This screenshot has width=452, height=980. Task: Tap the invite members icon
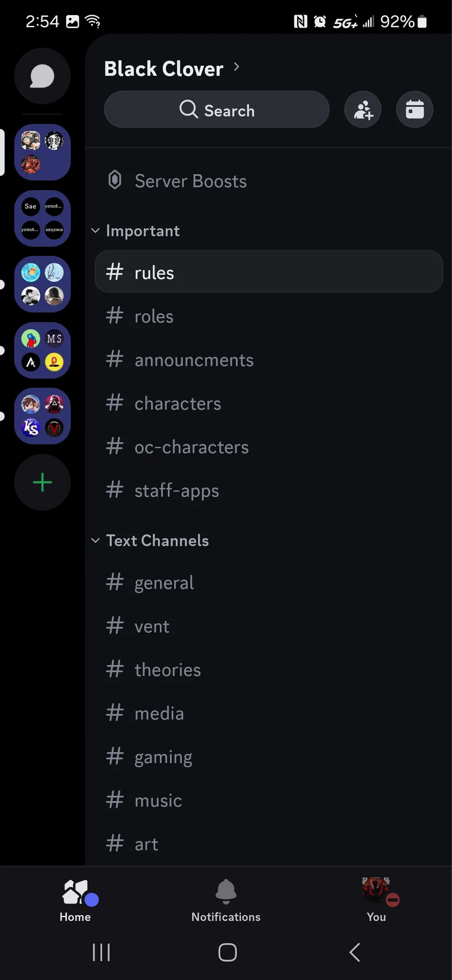[x=363, y=110]
